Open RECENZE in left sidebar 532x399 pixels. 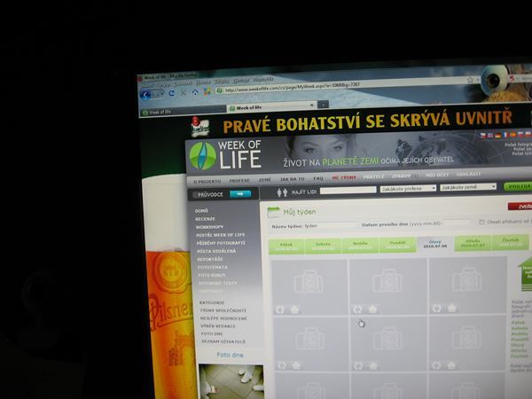pyautogui.click(x=205, y=219)
